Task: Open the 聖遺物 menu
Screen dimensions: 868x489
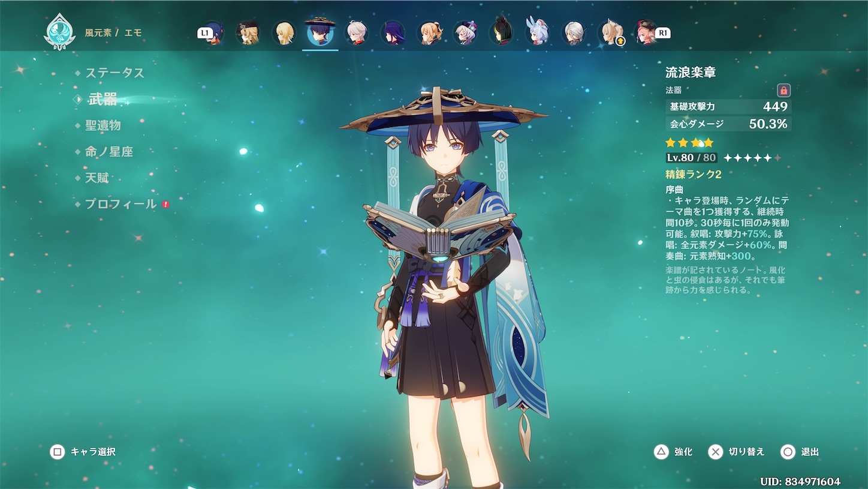Action: coord(103,125)
